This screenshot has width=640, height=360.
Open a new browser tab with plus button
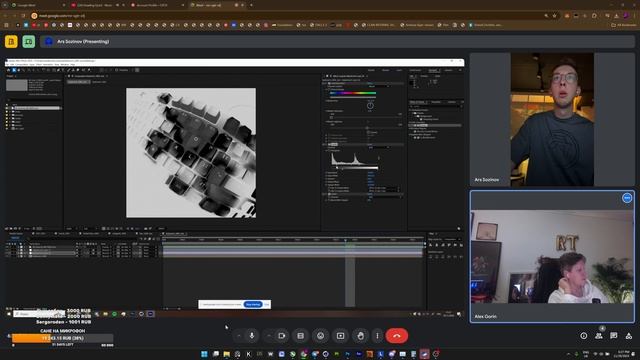(x=251, y=5)
